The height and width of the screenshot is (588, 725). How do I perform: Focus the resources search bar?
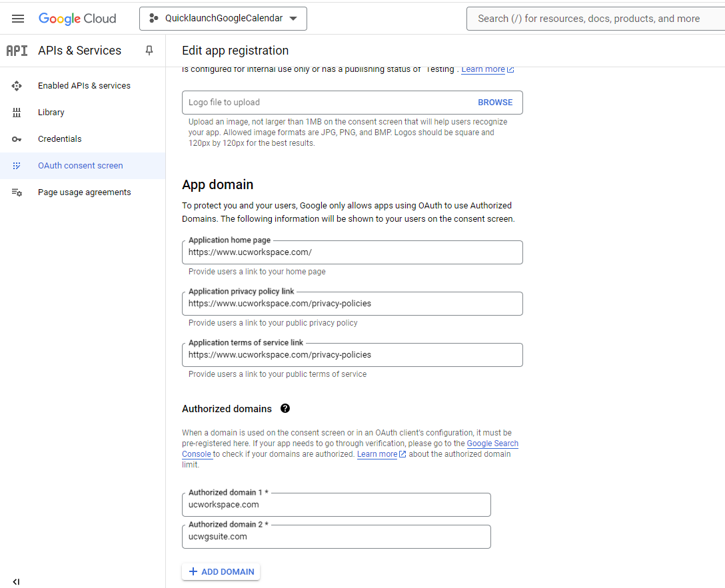596,19
